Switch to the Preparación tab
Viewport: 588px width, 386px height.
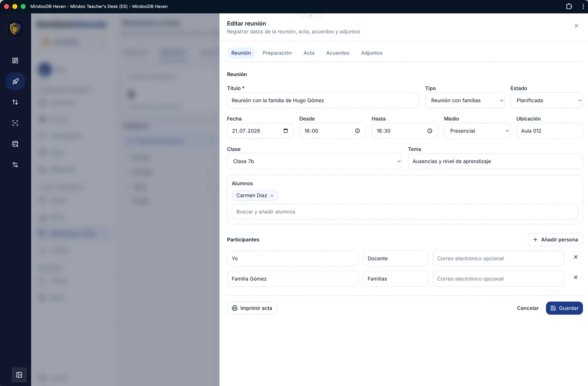(277, 53)
